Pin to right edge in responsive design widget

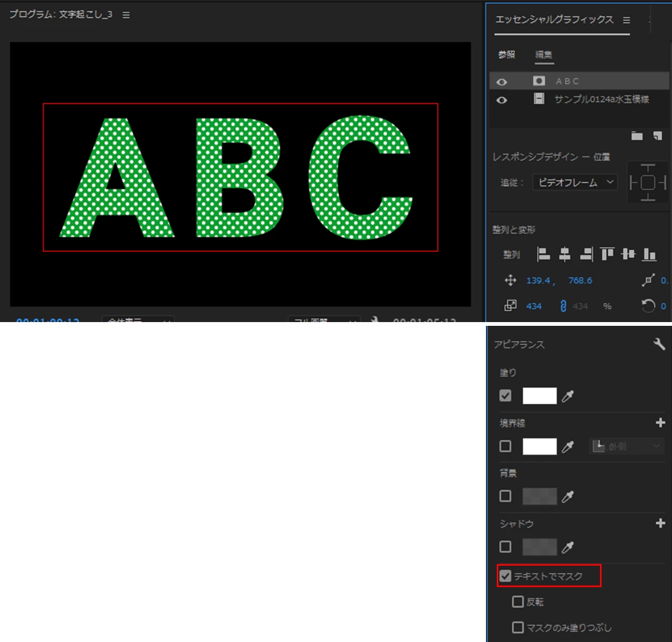662,183
